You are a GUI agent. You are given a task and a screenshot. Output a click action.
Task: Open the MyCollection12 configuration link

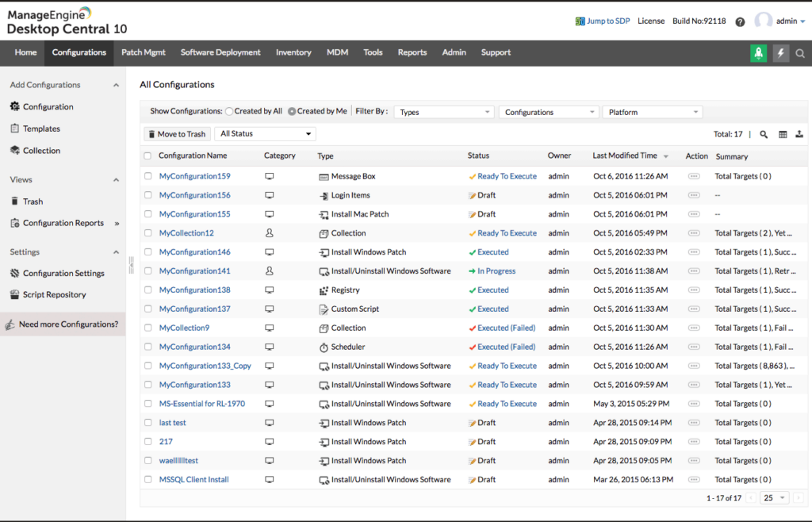coord(186,232)
